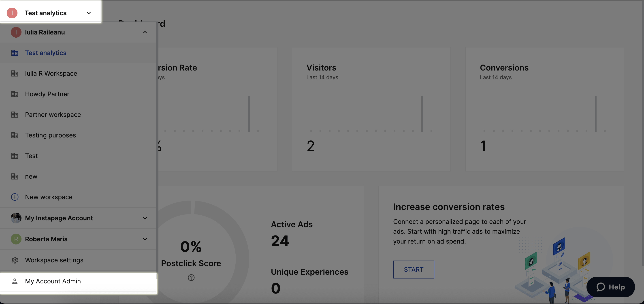Click the Active Ads count 24

[280, 241]
